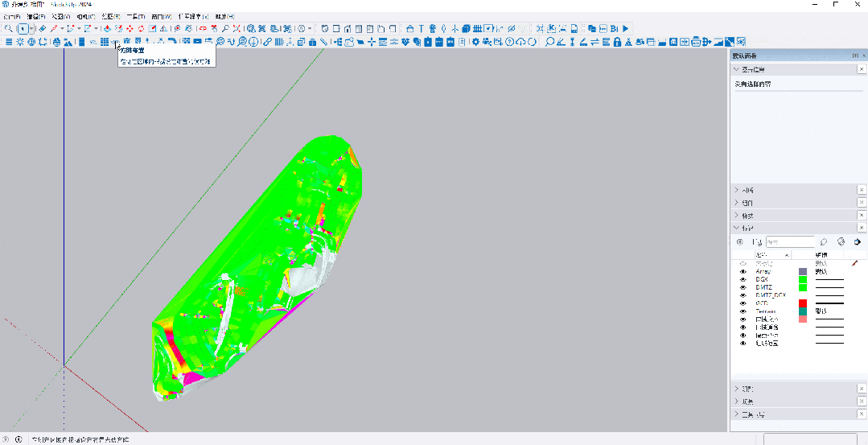Click the Zoom Extents icon
Viewport: 868px width, 445px height.
pyautogui.click(x=237, y=28)
